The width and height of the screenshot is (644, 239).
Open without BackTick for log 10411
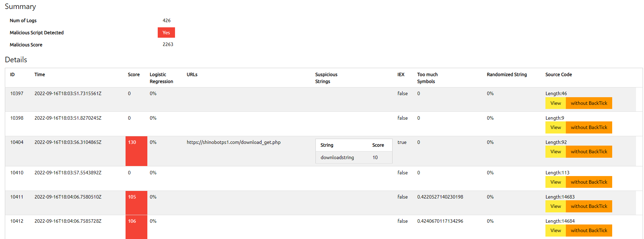589,206
